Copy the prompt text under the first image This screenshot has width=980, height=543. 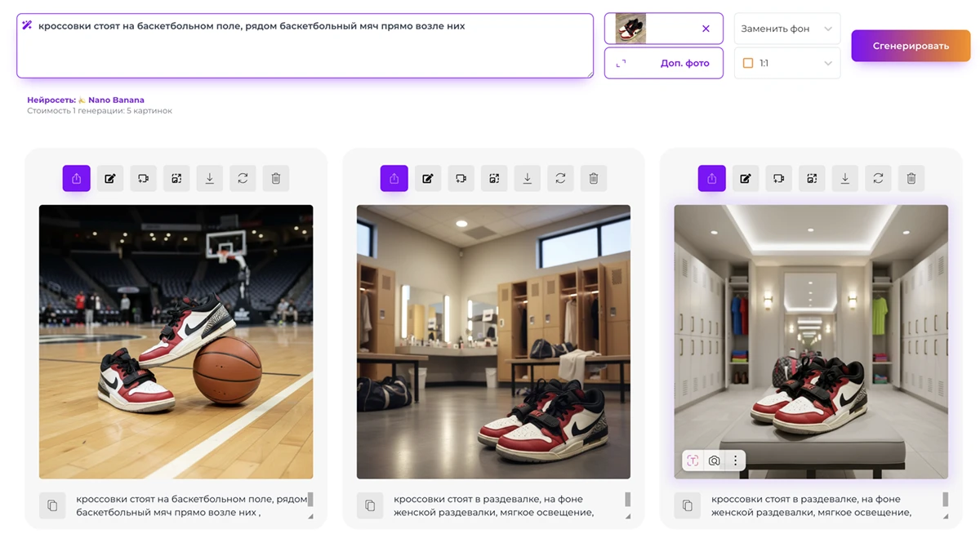[52, 505]
